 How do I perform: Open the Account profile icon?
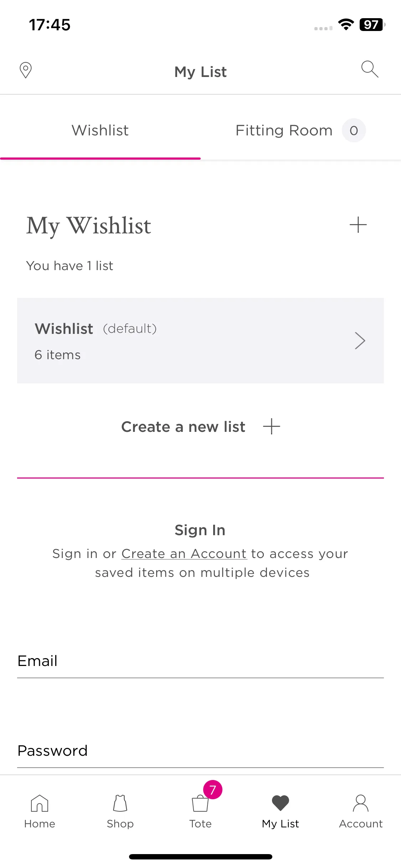pyautogui.click(x=361, y=803)
